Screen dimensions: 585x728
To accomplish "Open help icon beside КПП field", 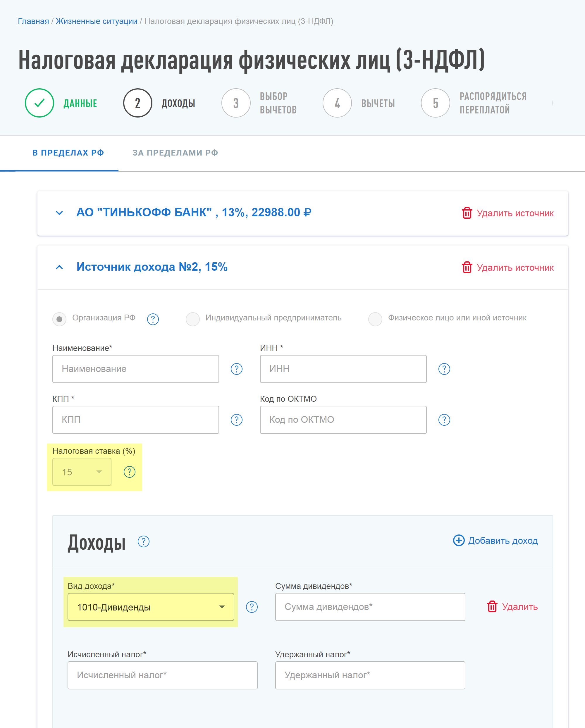I will [x=236, y=420].
